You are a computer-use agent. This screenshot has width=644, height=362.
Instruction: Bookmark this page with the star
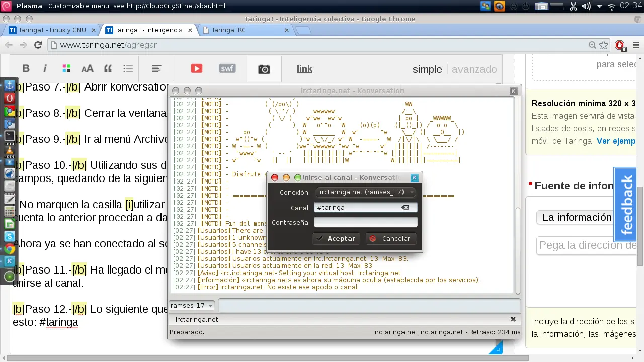click(603, 45)
